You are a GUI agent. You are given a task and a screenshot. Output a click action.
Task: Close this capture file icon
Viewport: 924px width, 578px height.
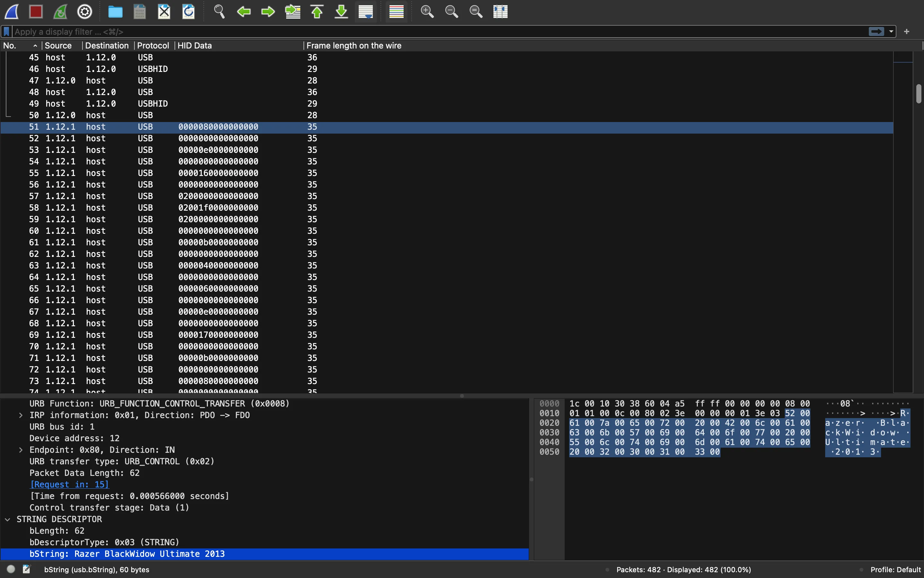164,12
